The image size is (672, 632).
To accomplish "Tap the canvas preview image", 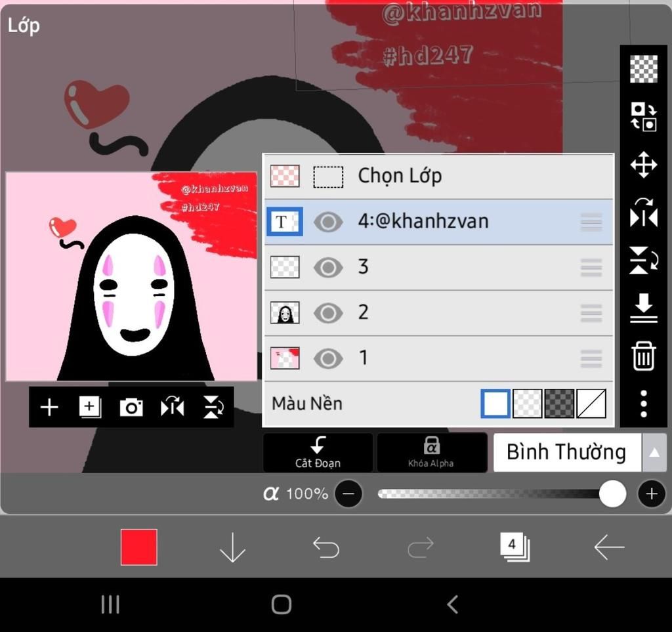I will click(x=131, y=276).
